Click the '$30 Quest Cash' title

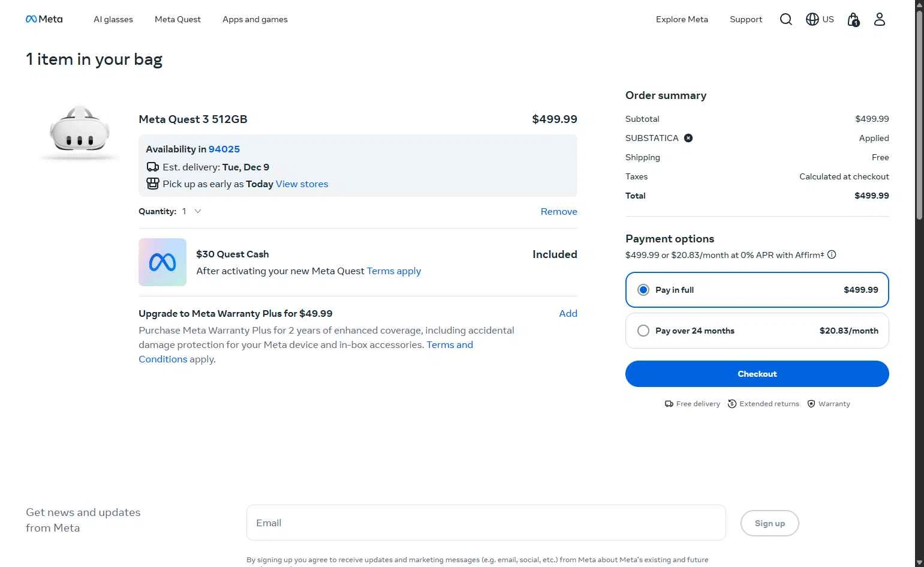[233, 254]
